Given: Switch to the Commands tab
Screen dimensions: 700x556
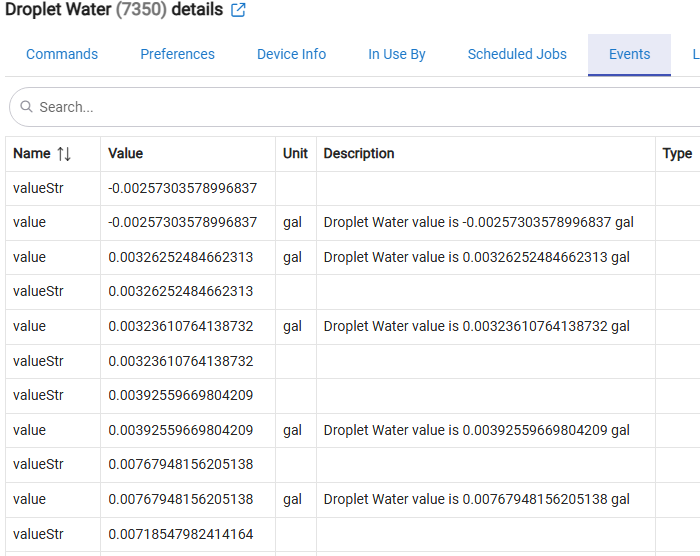Looking at the screenshot, I should pos(62,54).
